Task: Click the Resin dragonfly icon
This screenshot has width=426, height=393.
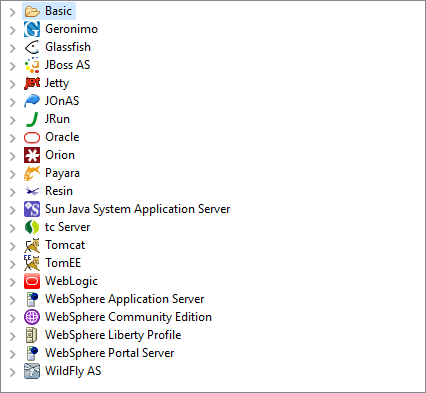Action: pyautogui.click(x=32, y=191)
